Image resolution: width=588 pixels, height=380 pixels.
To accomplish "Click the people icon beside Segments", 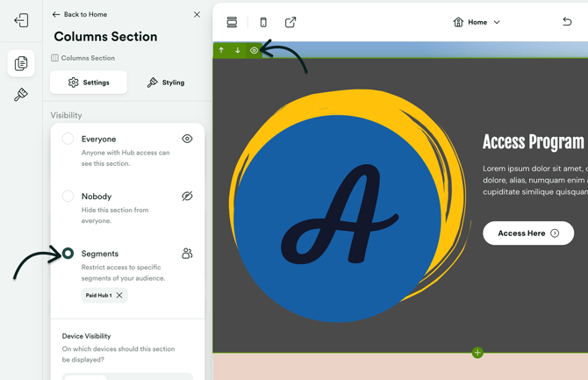I will click(x=187, y=254).
